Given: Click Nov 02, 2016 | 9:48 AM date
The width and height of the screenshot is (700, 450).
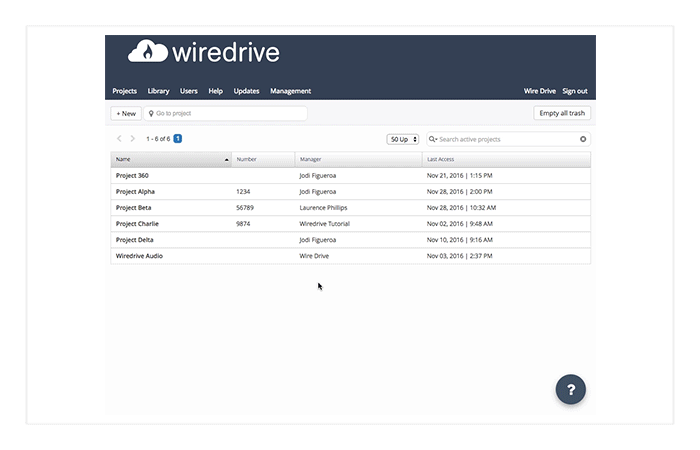Looking at the screenshot, I should [x=459, y=224].
